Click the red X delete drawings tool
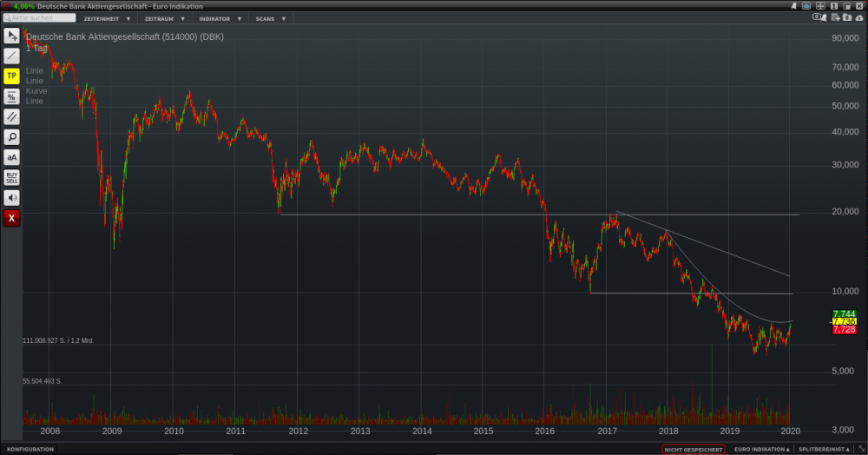 [11, 218]
